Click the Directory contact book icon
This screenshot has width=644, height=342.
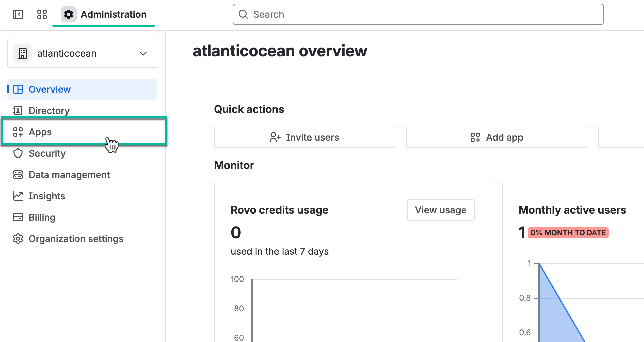pyautogui.click(x=18, y=111)
